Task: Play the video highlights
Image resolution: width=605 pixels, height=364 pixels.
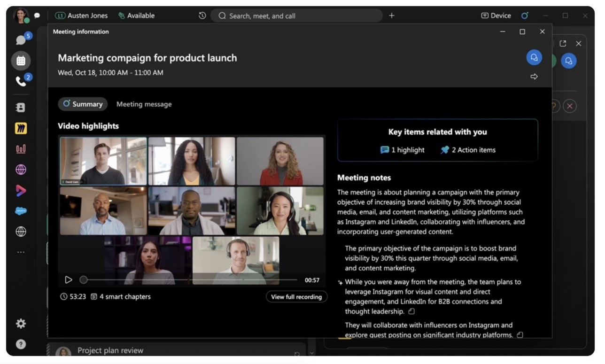Action: (69, 280)
